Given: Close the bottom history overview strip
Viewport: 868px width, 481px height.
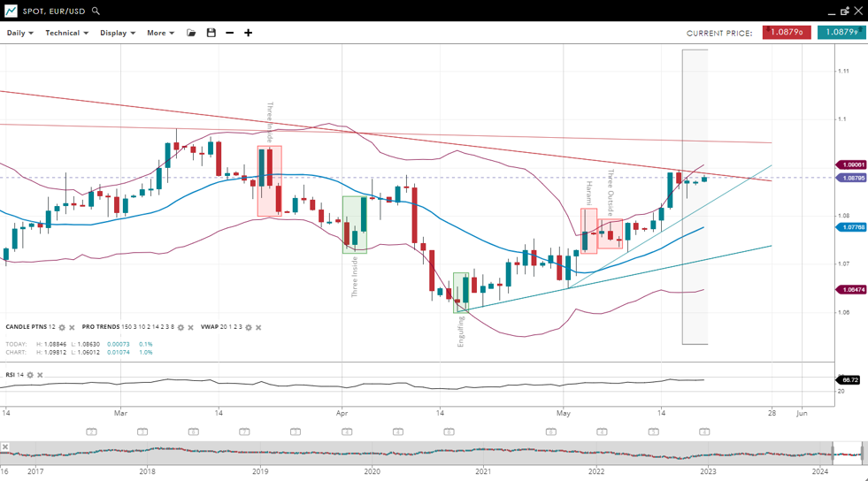Looking at the screenshot, I should 5,447.
